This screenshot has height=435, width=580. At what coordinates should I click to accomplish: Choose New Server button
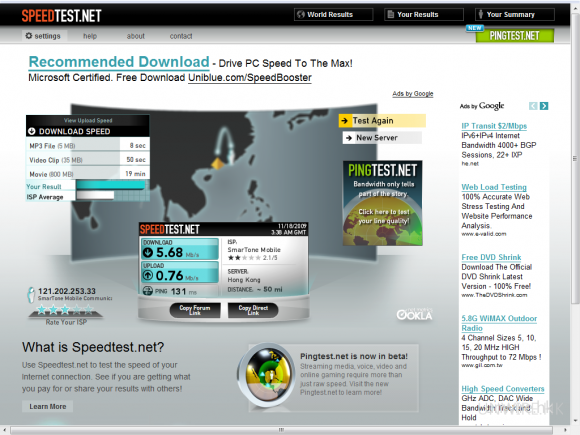click(x=382, y=138)
